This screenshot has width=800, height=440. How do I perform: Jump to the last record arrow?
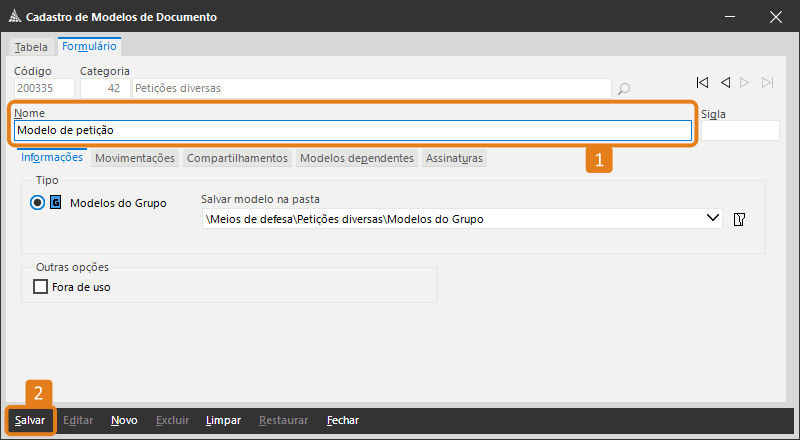pyautogui.click(x=767, y=82)
